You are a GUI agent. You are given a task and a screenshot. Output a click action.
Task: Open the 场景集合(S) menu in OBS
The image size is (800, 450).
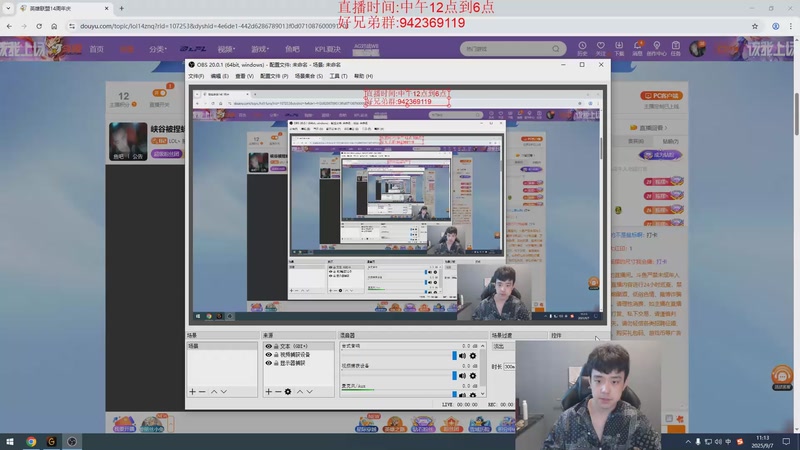click(x=309, y=76)
